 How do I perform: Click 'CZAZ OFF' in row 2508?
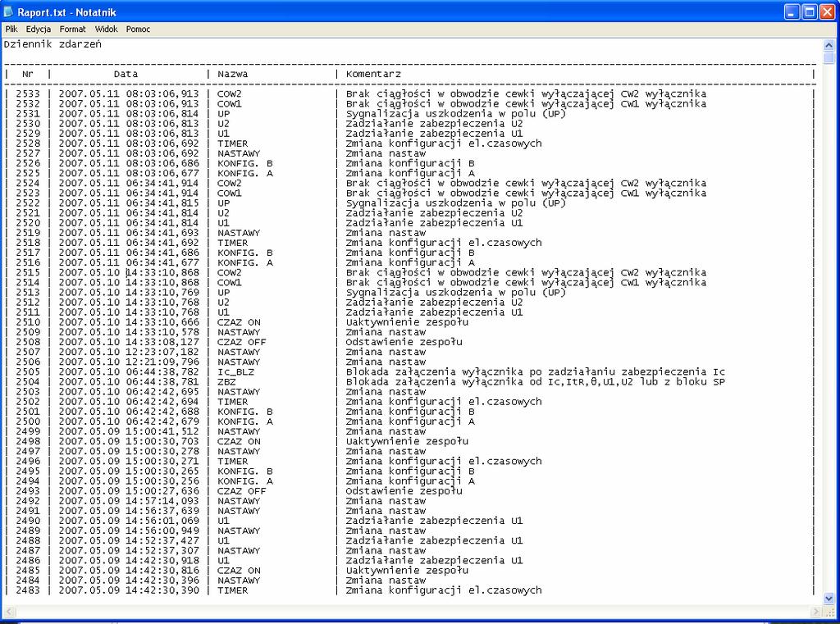242,342
